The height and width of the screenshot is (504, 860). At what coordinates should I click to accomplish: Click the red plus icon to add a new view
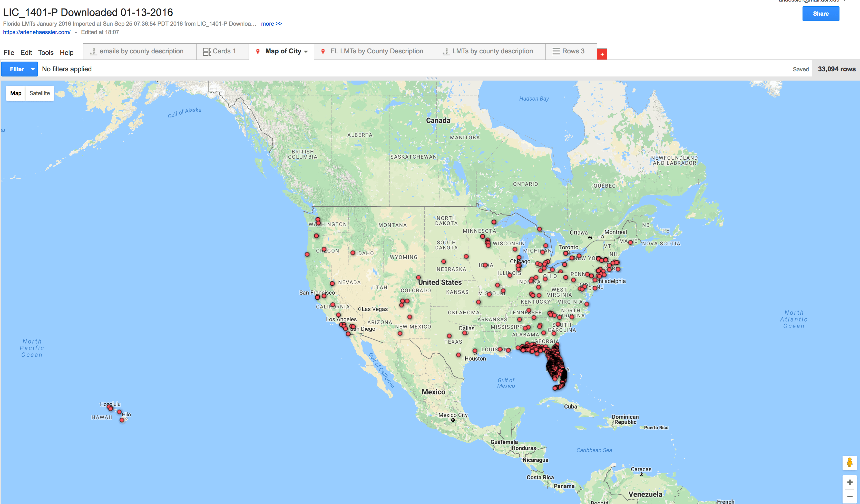pos(602,54)
